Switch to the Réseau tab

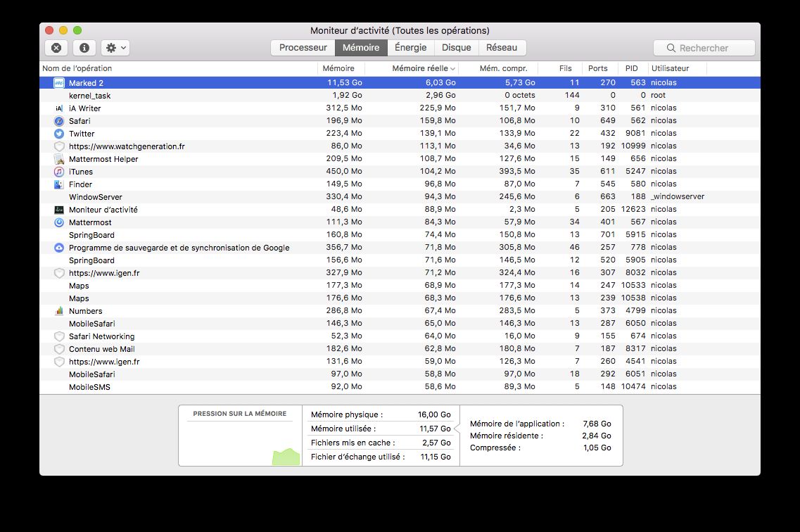(x=501, y=48)
